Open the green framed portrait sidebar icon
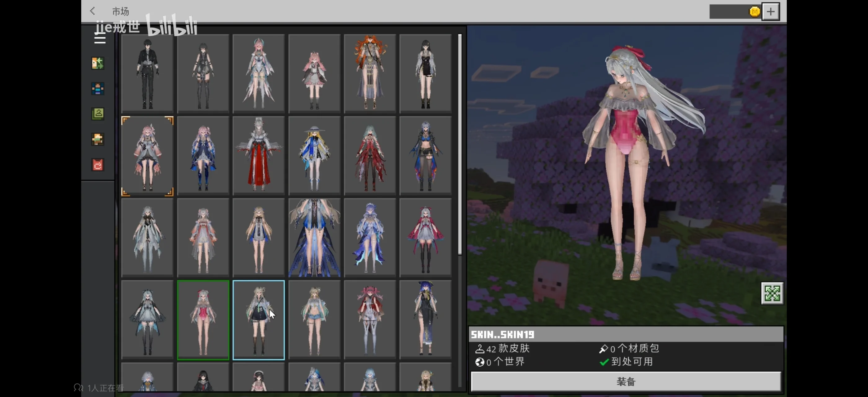Screen dimensions: 868x397 tap(98, 114)
